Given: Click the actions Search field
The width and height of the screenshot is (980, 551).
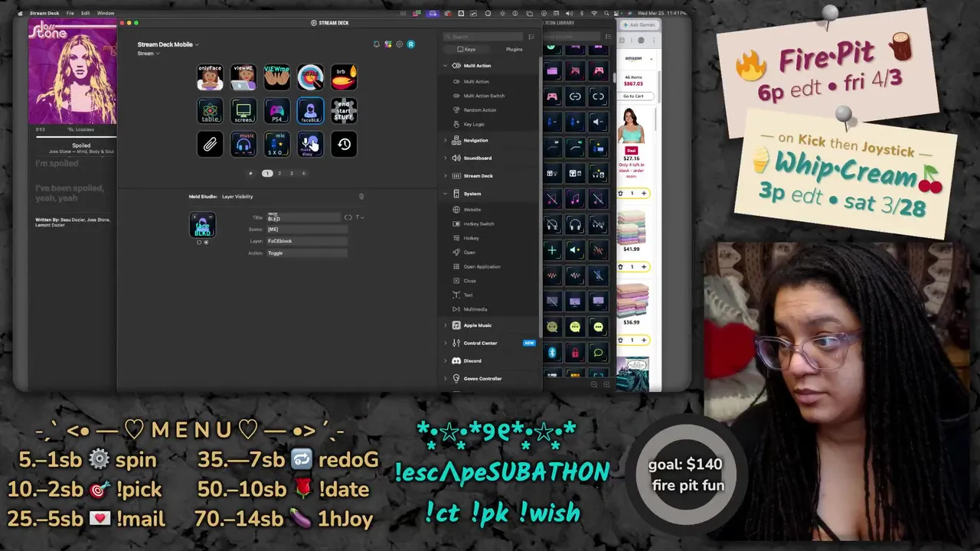Looking at the screenshot, I should tap(484, 37).
